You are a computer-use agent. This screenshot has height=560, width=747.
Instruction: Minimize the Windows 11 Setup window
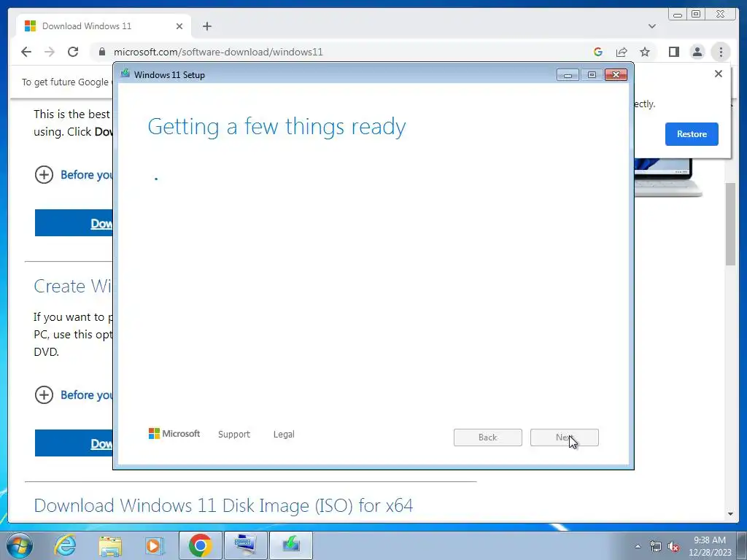568,75
